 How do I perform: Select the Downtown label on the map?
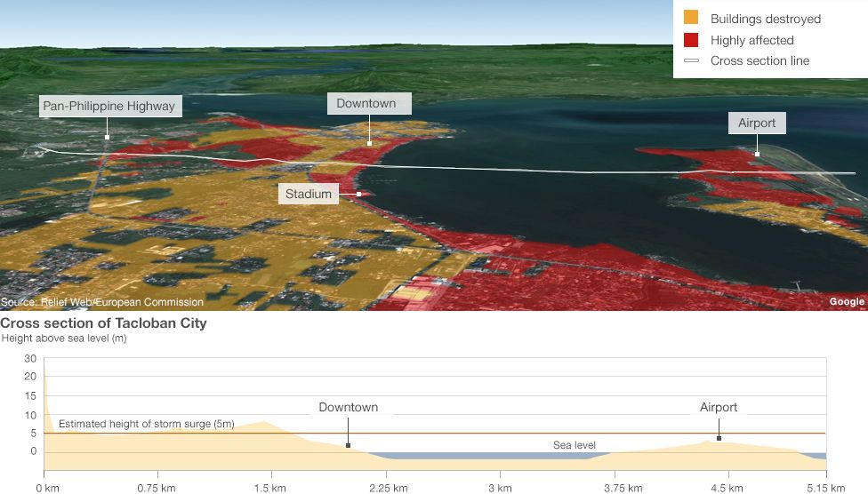[369, 103]
